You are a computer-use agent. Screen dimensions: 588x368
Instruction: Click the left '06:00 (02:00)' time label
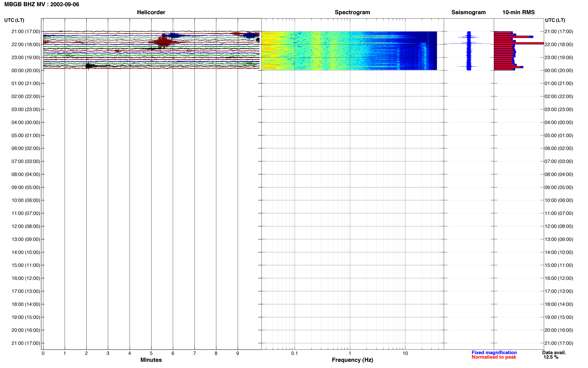(x=26, y=148)
